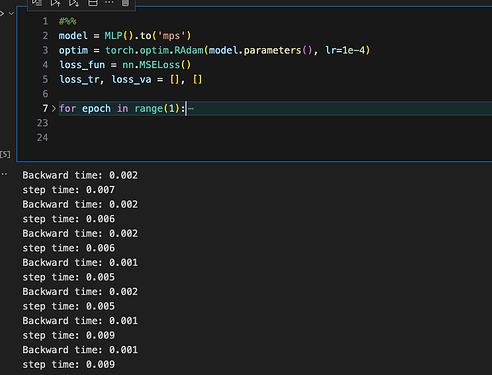The width and height of the screenshot is (492, 375).
Task: Click line number 24 in gutter
Action: click(x=42, y=138)
